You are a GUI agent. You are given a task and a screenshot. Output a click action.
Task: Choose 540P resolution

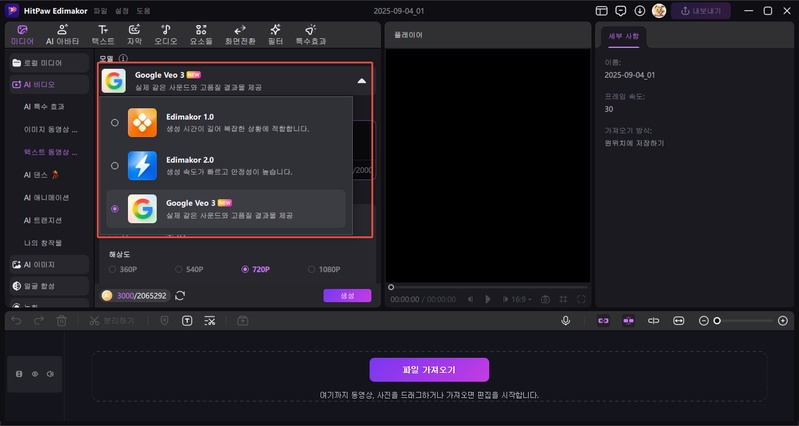click(x=189, y=269)
